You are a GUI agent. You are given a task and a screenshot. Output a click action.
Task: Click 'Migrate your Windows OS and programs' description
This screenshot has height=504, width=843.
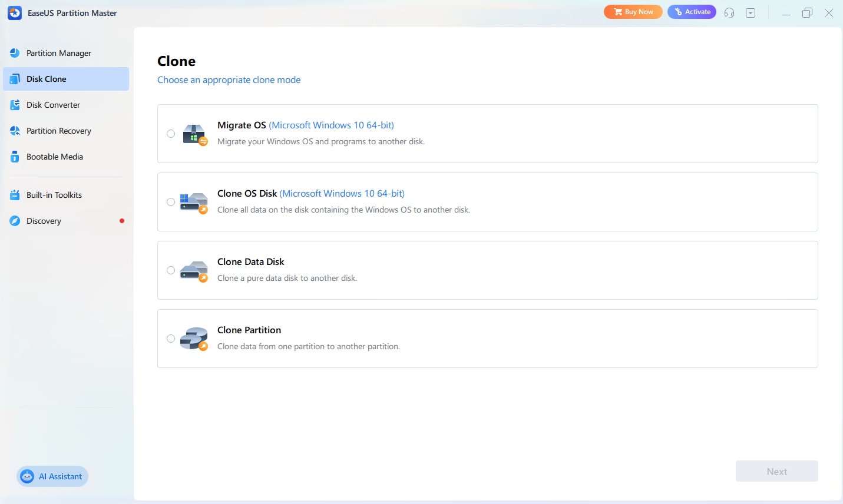[x=321, y=141]
